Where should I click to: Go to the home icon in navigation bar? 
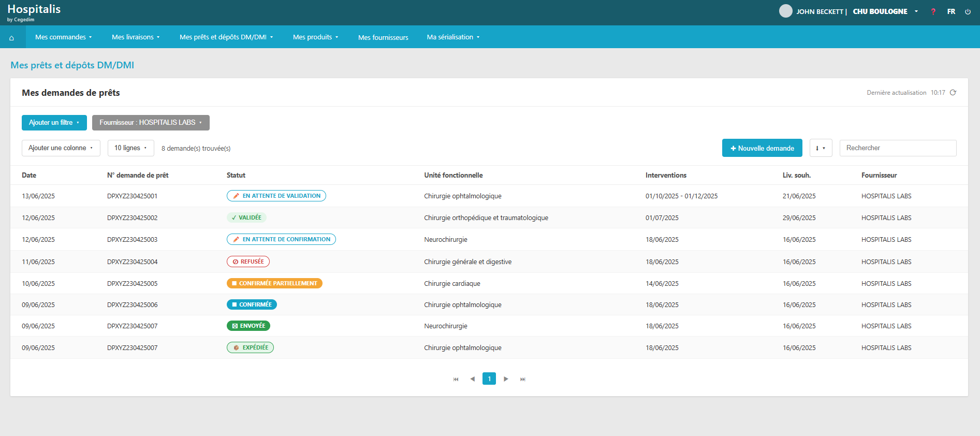(x=11, y=38)
